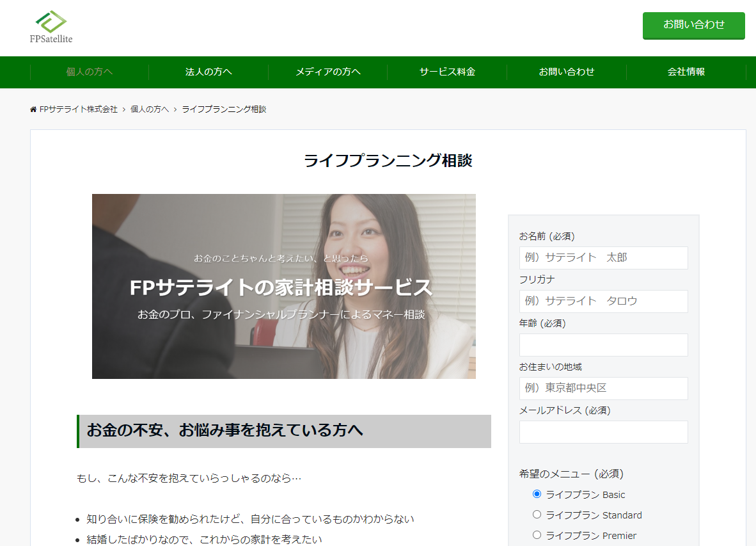
Task: Click the bullet 結婚したばかりなので
Action: pyautogui.click(x=205, y=540)
